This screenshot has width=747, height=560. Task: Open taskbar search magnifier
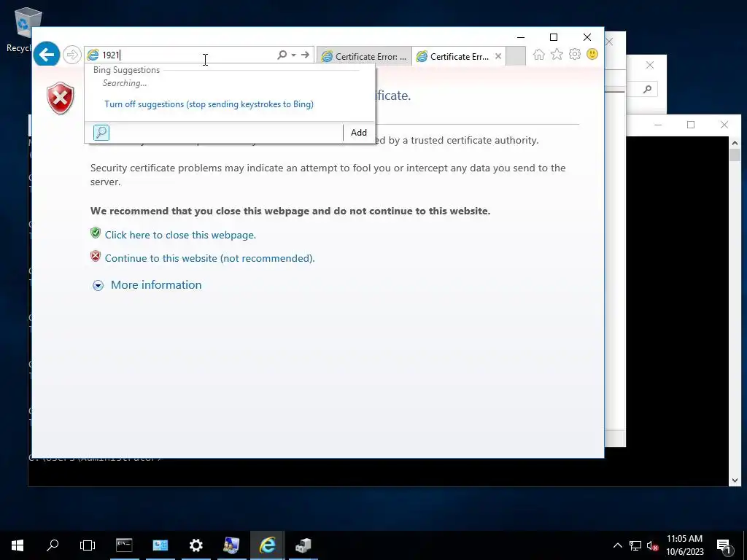point(53,545)
